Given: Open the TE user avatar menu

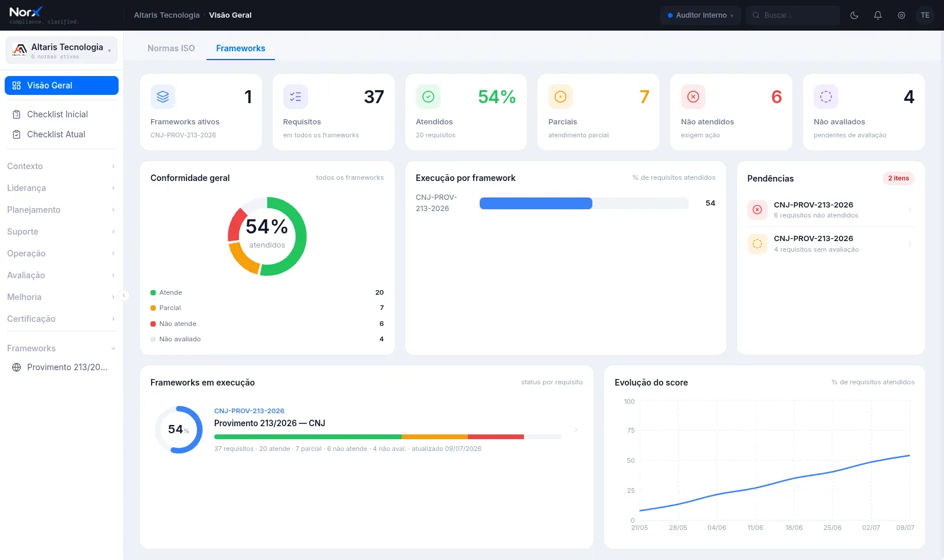Looking at the screenshot, I should (x=925, y=15).
